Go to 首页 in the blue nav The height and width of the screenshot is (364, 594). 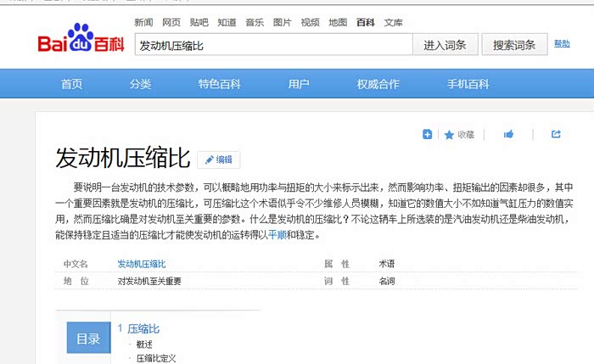click(x=71, y=84)
